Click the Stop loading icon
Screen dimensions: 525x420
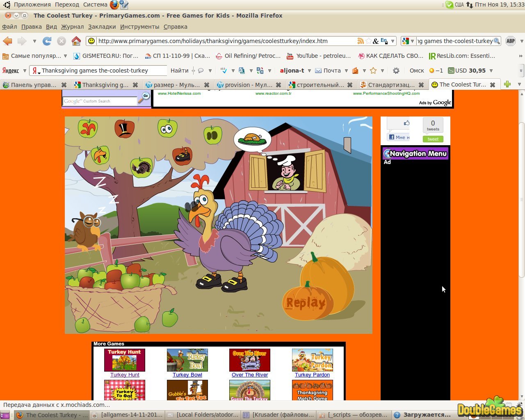point(62,41)
